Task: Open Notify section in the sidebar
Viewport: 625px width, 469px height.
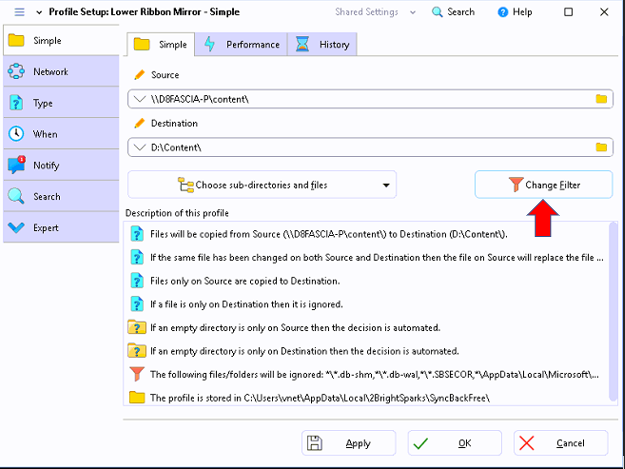Action: [x=46, y=165]
